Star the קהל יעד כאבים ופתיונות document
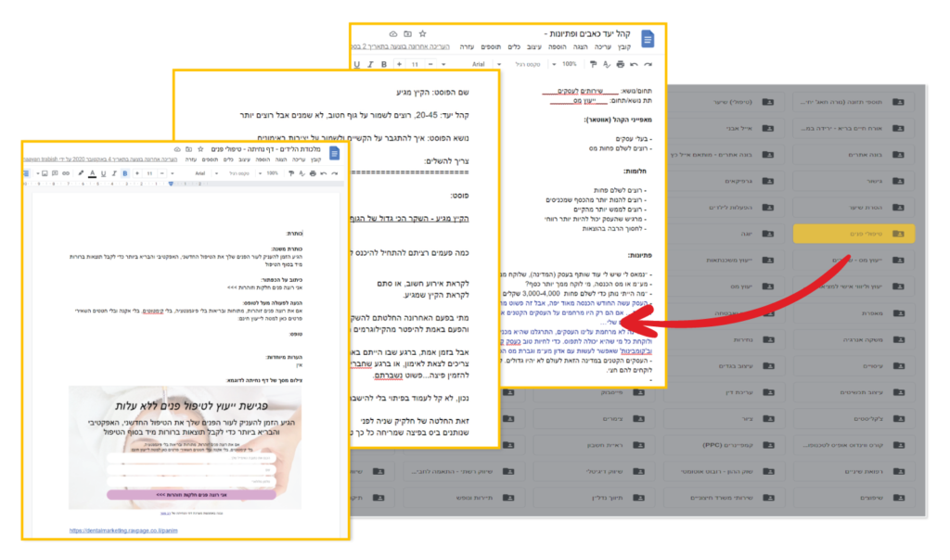 tap(423, 34)
